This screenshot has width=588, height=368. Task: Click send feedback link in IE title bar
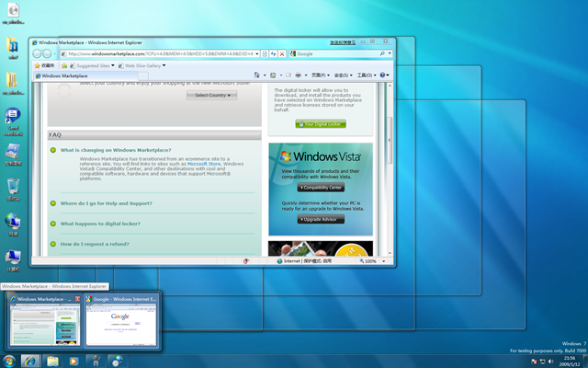(343, 42)
